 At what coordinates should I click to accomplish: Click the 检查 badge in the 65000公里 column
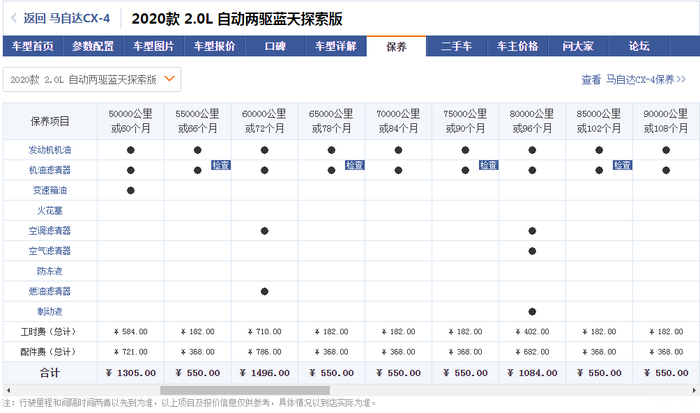(x=355, y=165)
